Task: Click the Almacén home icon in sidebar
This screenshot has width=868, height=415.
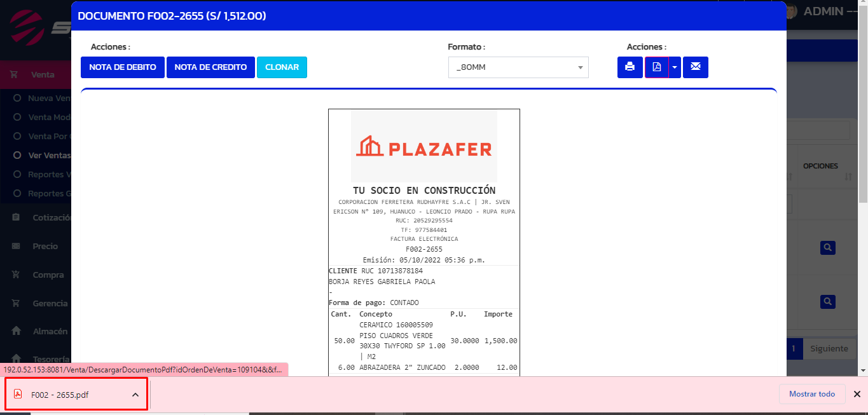Action: coord(17,331)
